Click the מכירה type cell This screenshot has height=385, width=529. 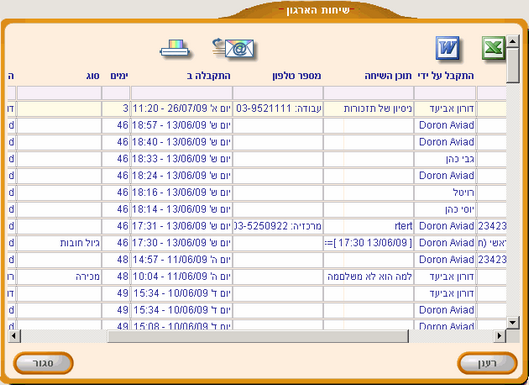[x=59, y=277]
